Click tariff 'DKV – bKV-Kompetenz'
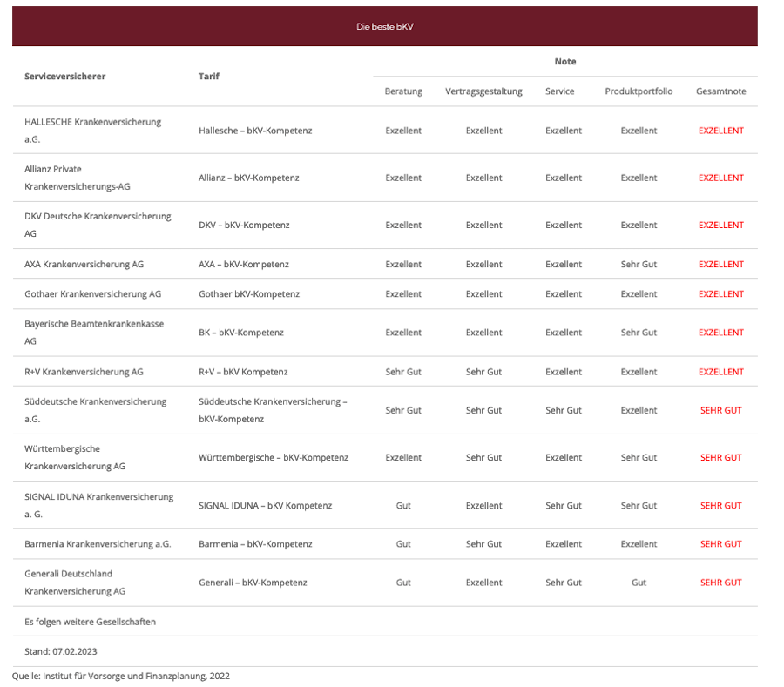784x687 pixels. tap(244, 225)
